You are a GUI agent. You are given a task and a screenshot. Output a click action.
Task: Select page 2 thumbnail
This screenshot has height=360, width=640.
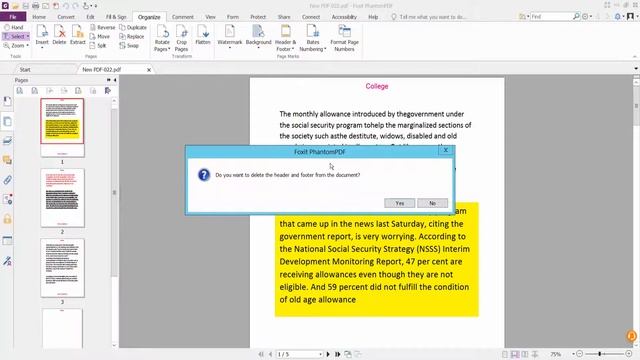(62, 198)
